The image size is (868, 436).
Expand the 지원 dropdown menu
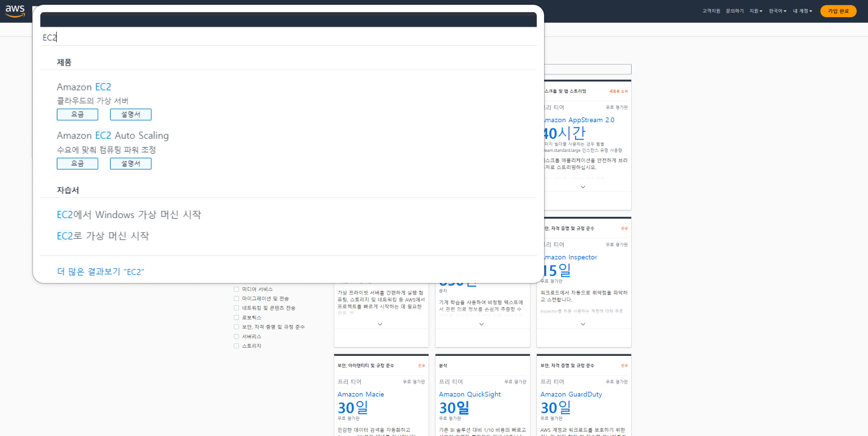coord(756,11)
